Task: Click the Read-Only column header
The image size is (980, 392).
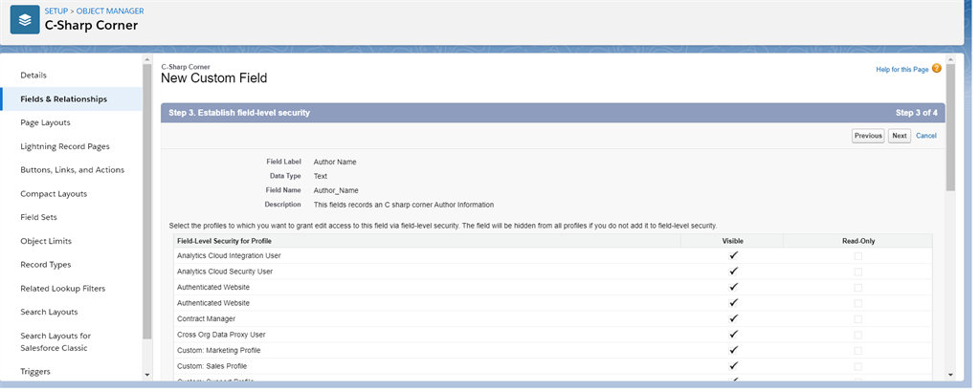Action: click(858, 241)
